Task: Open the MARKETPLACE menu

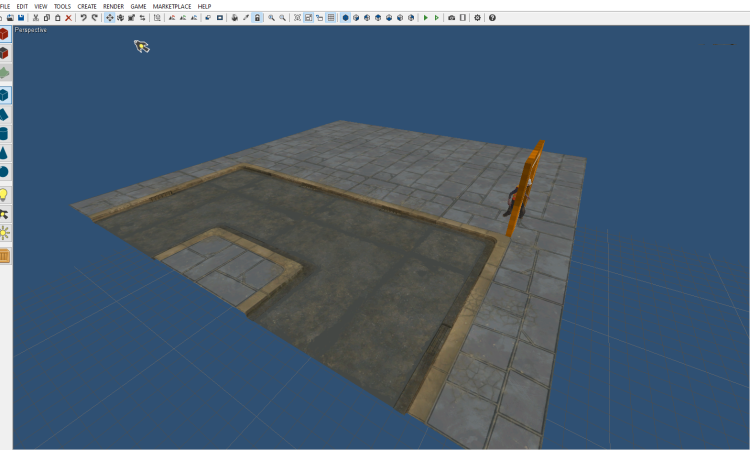Action: (171, 6)
